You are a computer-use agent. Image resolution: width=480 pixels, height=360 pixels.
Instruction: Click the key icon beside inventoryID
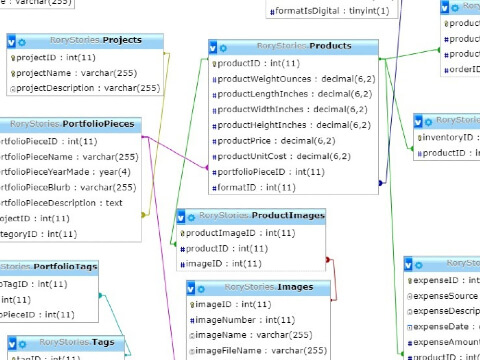click(420, 138)
